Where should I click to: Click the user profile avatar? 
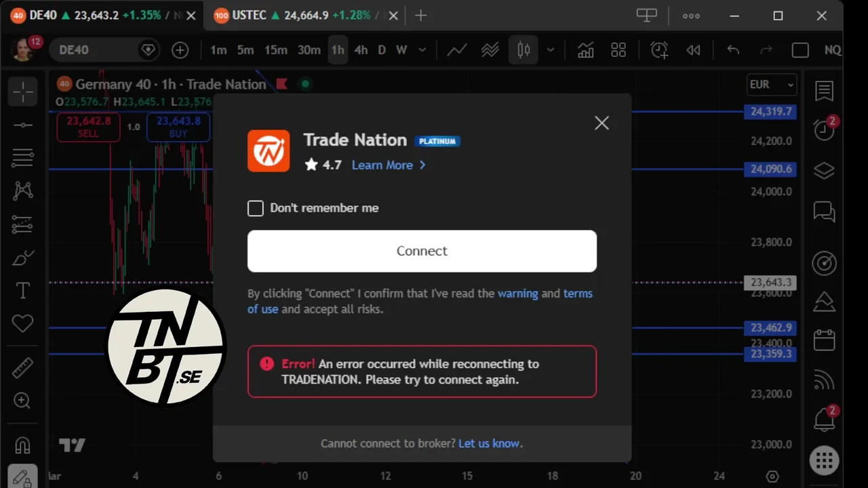[22, 49]
